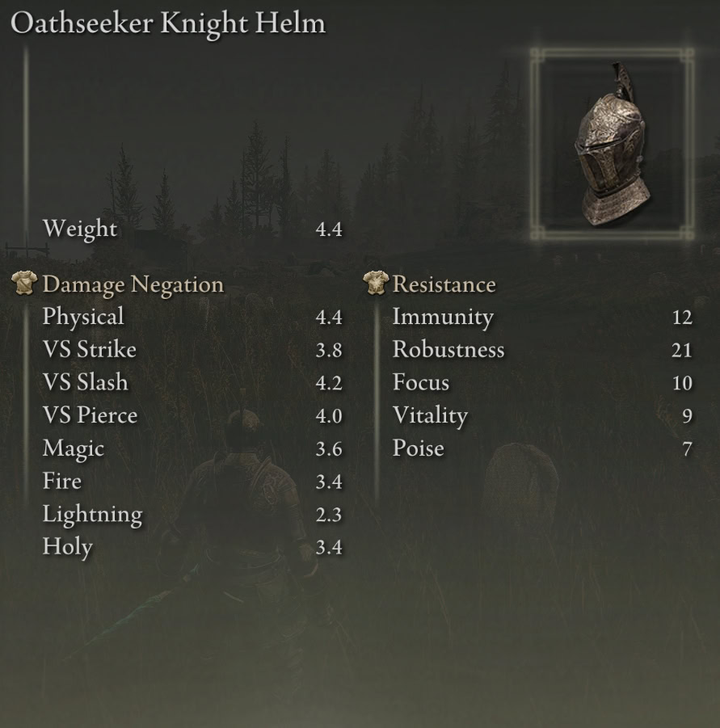Image resolution: width=720 pixels, height=728 pixels.
Task: Select the Physical damage negation row
Action: [x=192, y=317]
